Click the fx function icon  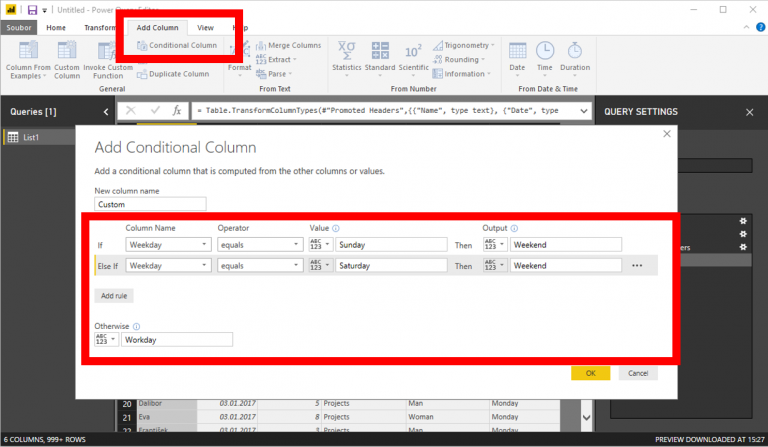[x=177, y=111]
